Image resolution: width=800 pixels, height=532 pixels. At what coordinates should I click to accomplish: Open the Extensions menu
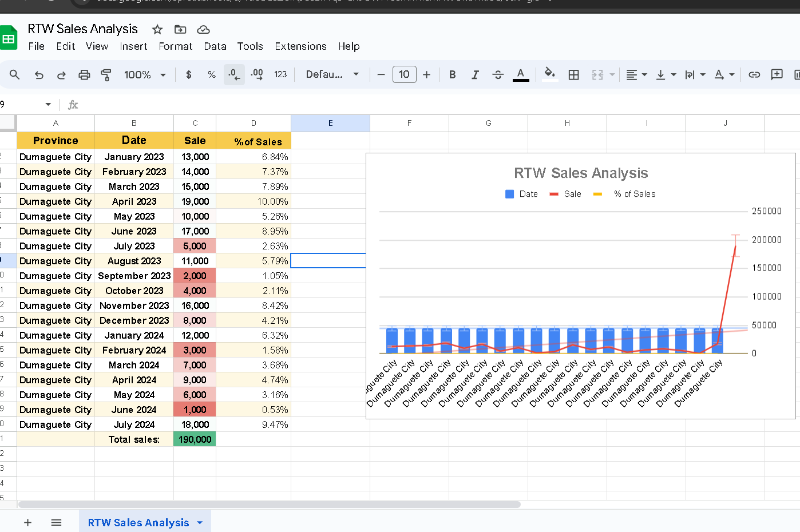point(300,46)
